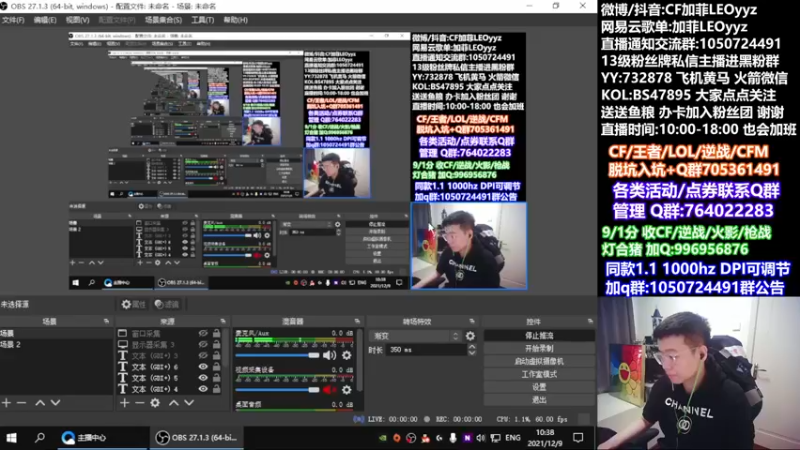This screenshot has width=800, height=450.
Task: Move the scene up with the arrow
Action: coord(40,403)
